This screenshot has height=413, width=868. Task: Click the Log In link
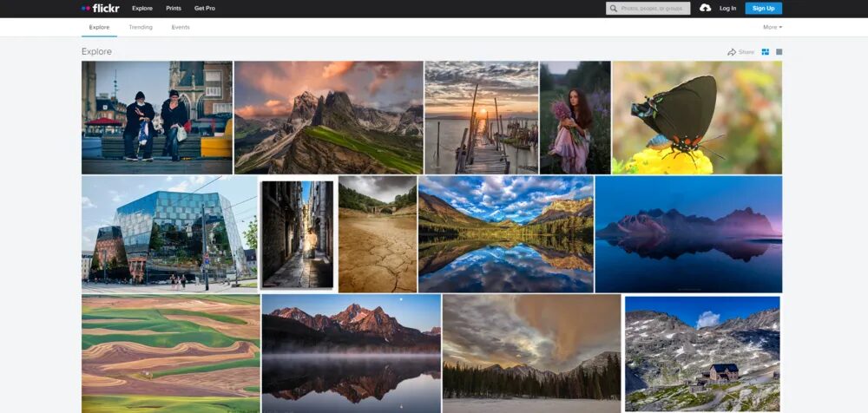click(728, 9)
